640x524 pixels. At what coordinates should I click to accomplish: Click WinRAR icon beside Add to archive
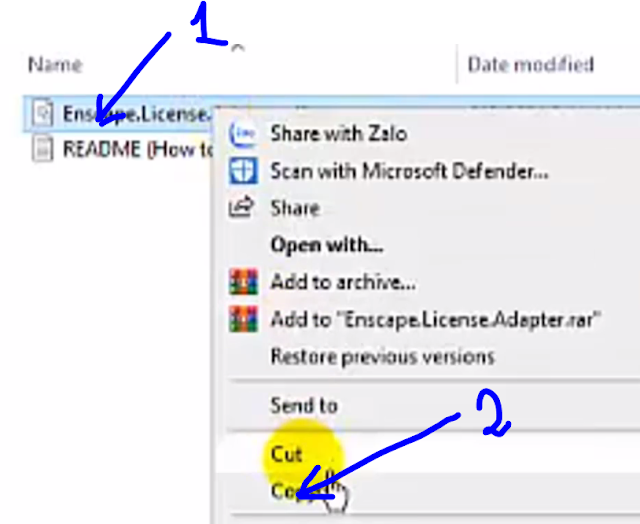click(243, 282)
